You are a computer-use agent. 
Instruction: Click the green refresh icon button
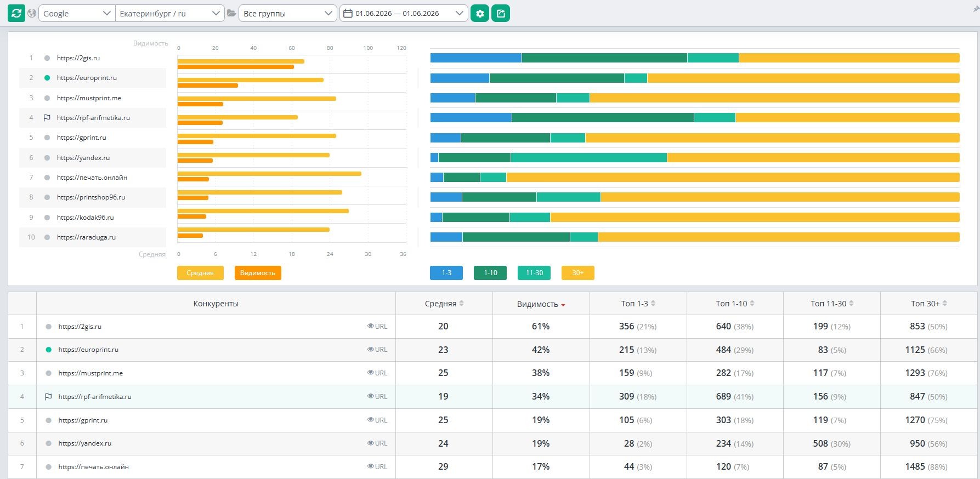pos(16,13)
